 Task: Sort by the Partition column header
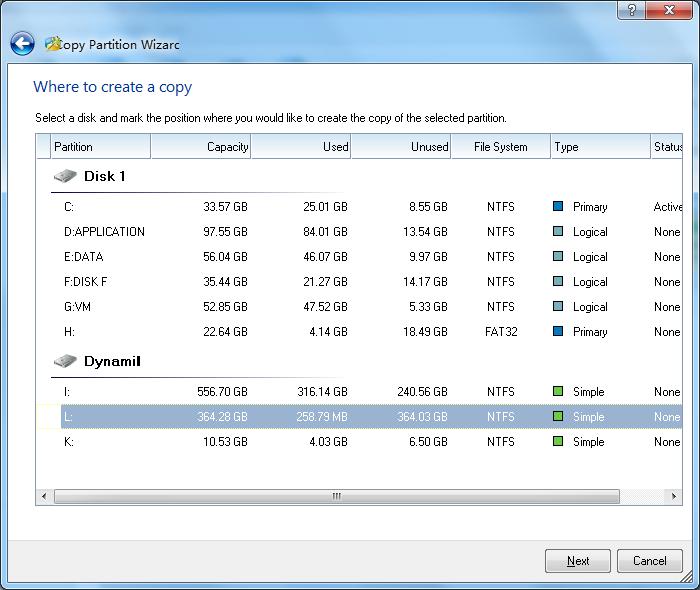pos(100,146)
